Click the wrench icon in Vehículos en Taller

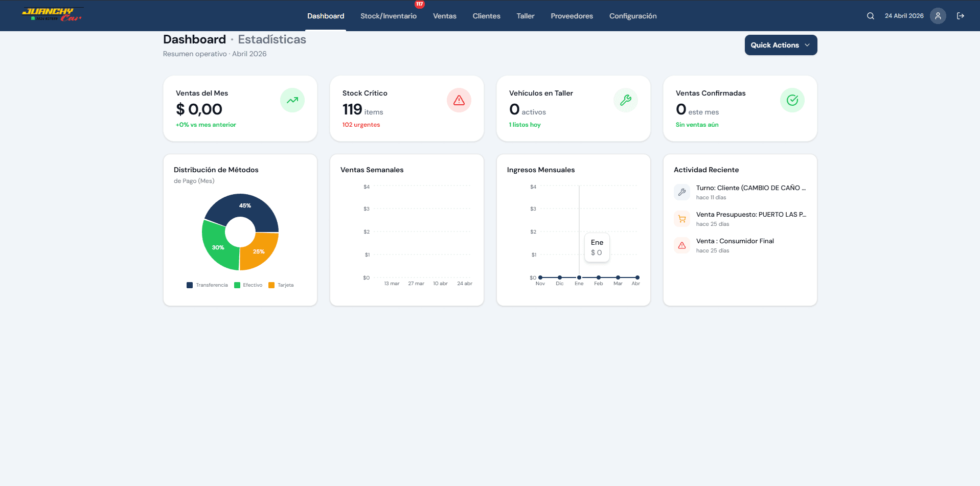click(x=626, y=100)
